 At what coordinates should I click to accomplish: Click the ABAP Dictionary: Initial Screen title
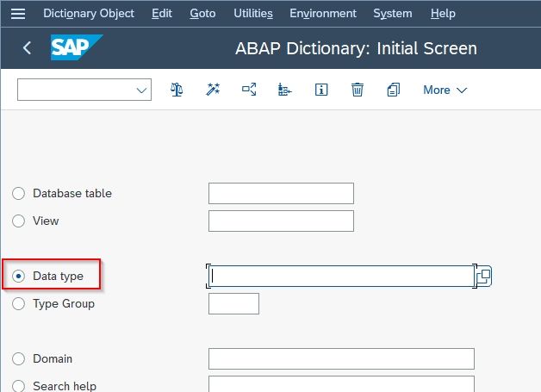(x=356, y=48)
